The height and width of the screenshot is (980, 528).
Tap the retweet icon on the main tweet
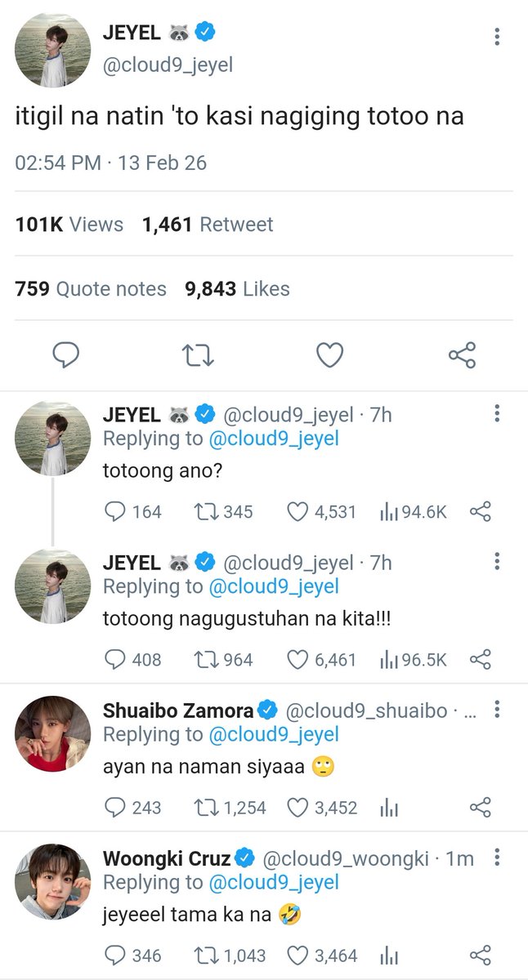[x=197, y=355]
